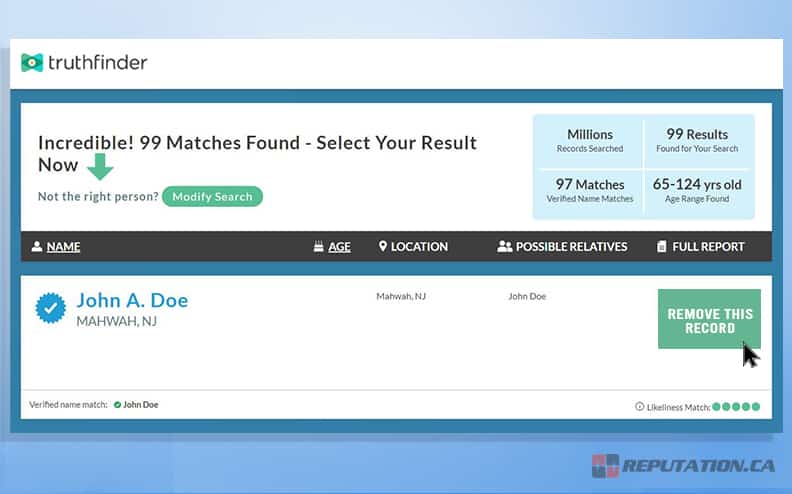Click the 97 Matches stat tile
Screen dimensions: 792x494
[x=590, y=191]
